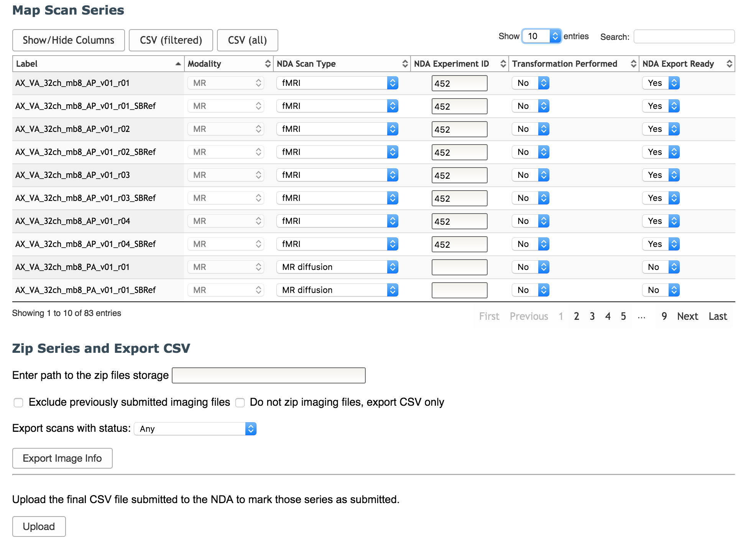Viewport: 756px width, 543px height.
Task: Open Modality dropdown for AX_VA_32ch_mb8_PA_v01_r01
Action: point(226,267)
